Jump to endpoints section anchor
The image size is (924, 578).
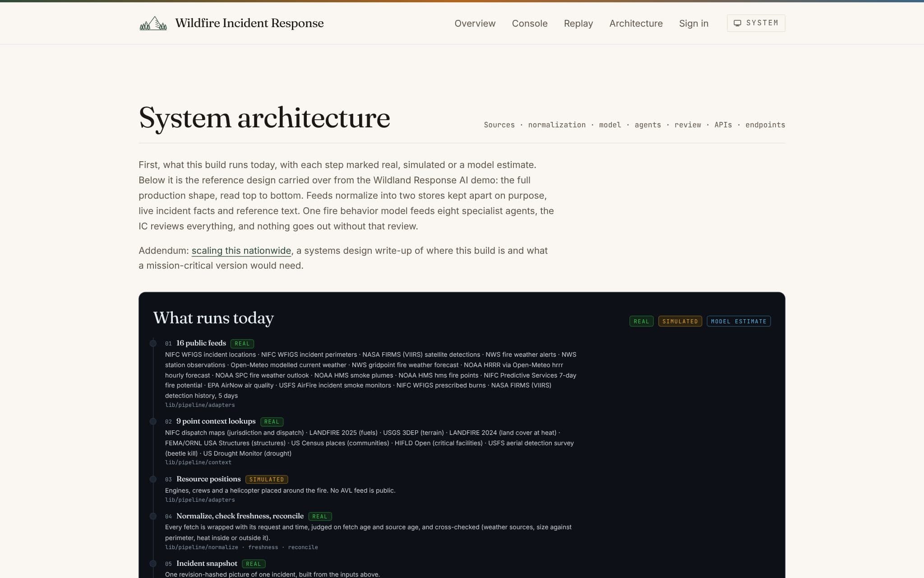point(765,125)
